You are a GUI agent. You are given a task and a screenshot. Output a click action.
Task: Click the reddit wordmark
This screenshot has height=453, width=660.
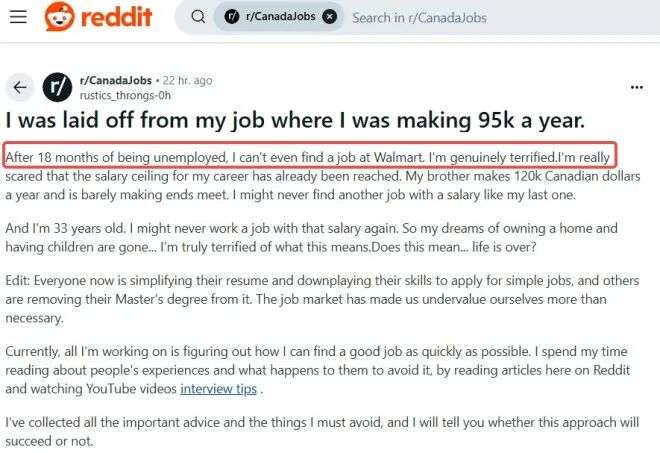117,17
